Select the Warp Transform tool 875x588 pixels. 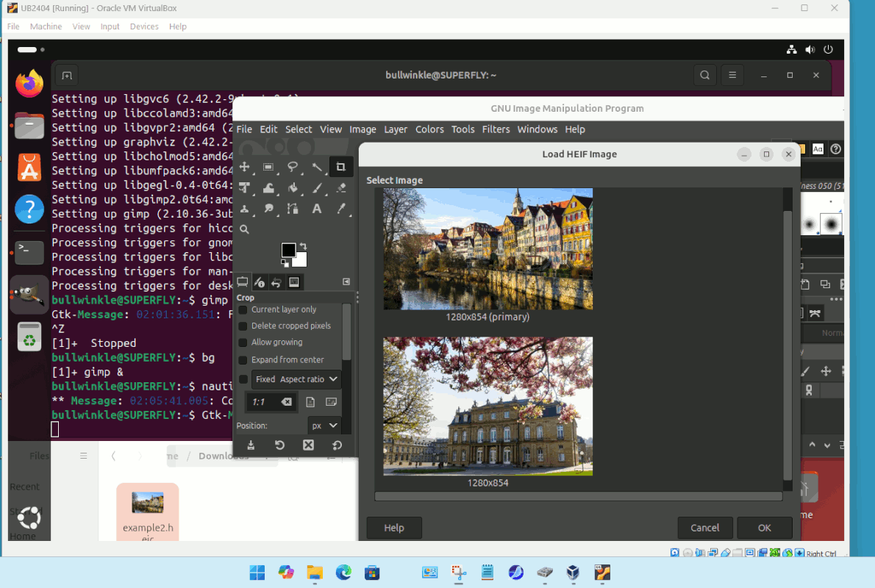click(x=268, y=188)
